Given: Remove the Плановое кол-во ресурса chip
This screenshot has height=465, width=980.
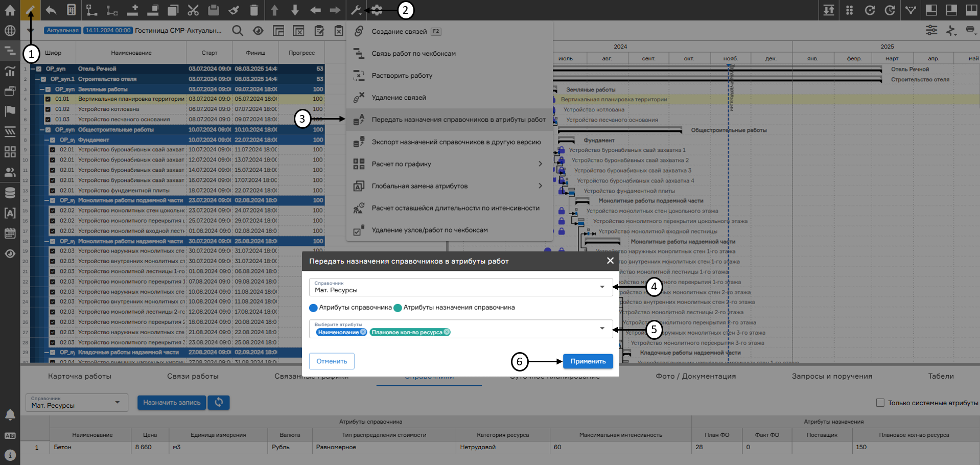Looking at the screenshot, I should coord(447,332).
